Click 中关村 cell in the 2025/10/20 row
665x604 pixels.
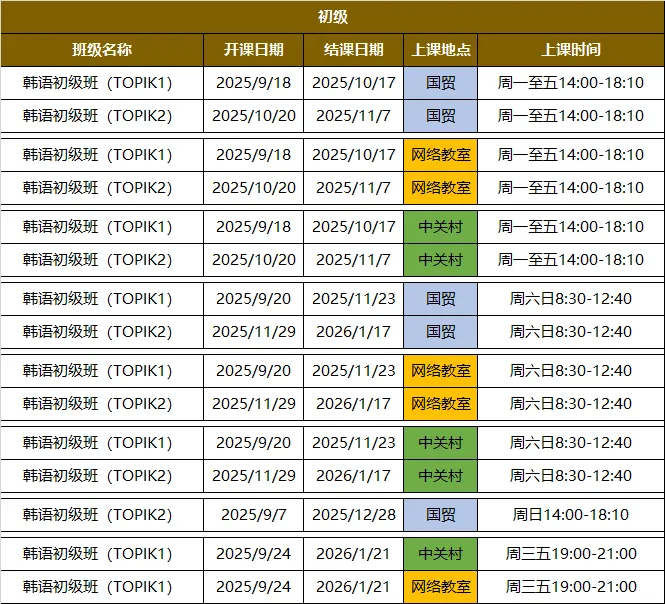coord(441,260)
